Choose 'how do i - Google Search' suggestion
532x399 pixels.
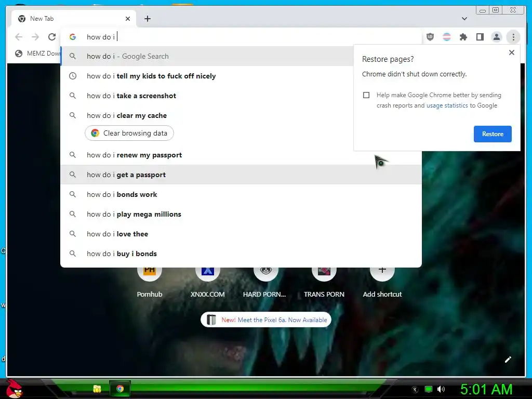(207, 56)
